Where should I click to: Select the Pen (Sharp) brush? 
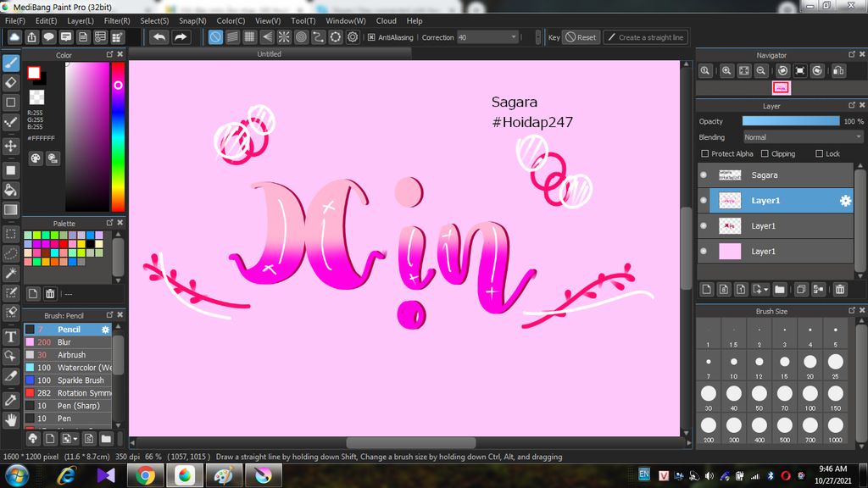pos(68,406)
